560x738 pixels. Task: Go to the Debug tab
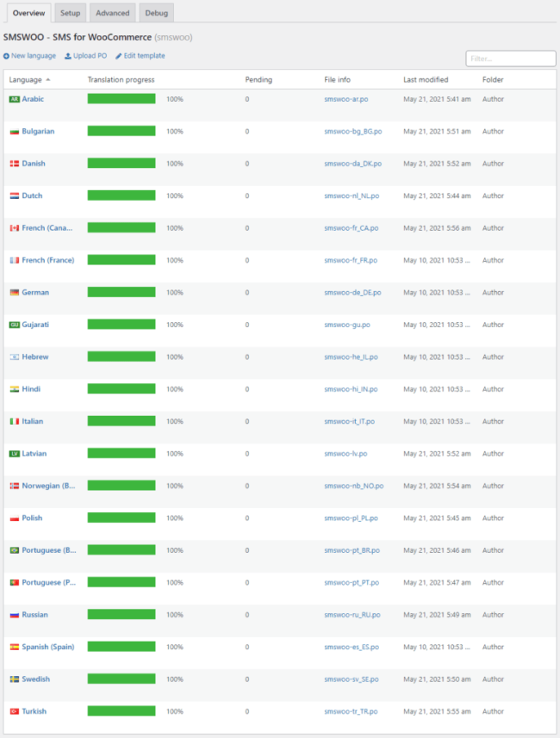coord(158,13)
